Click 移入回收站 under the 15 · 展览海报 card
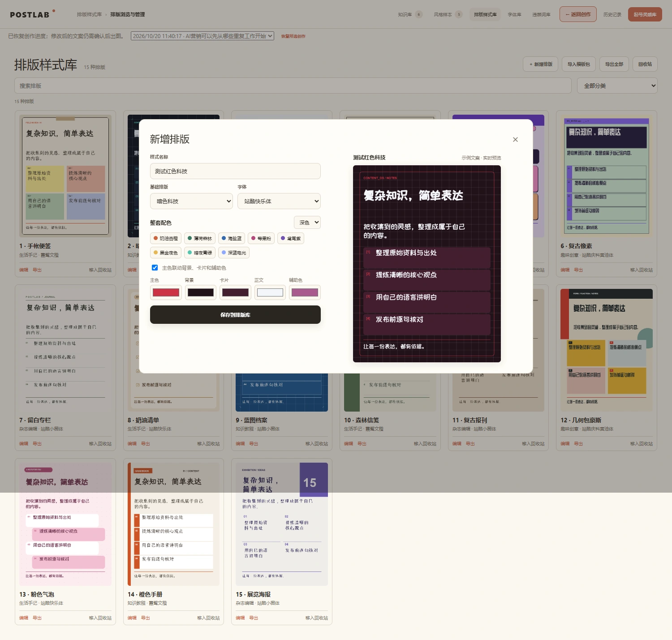 pyautogui.click(x=317, y=618)
